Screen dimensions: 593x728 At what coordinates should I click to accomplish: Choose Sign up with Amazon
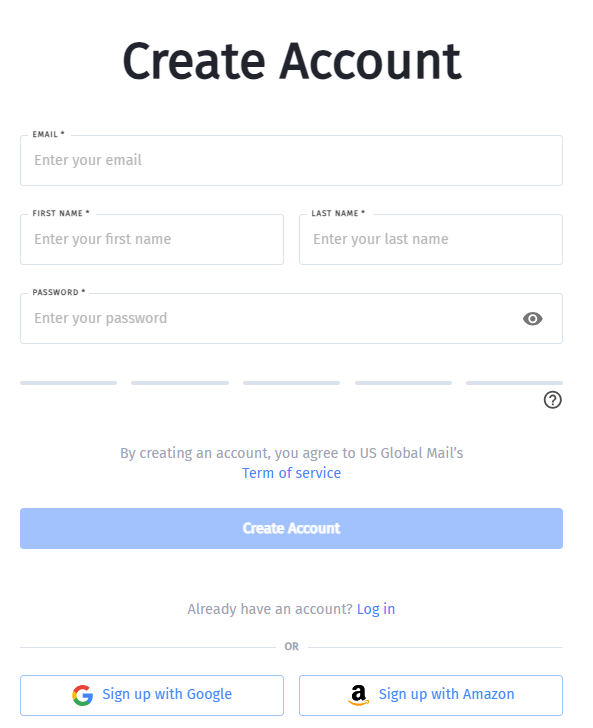tap(430, 695)
